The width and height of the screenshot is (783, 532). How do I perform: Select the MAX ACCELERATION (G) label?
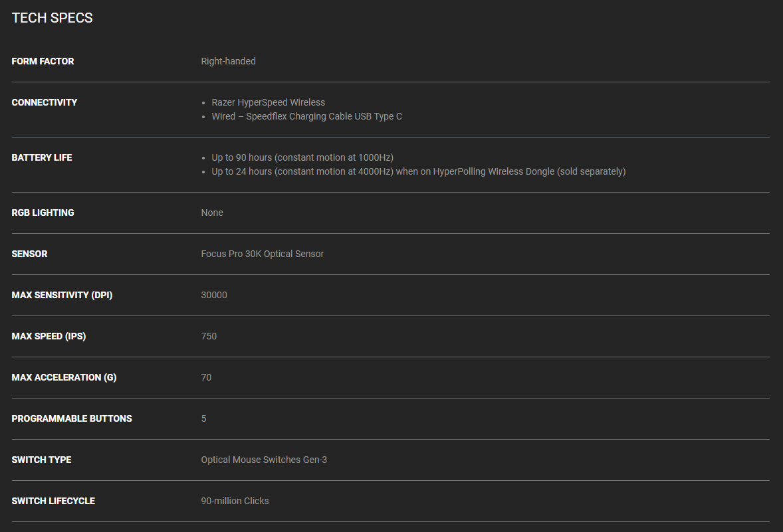pos(64,377)
